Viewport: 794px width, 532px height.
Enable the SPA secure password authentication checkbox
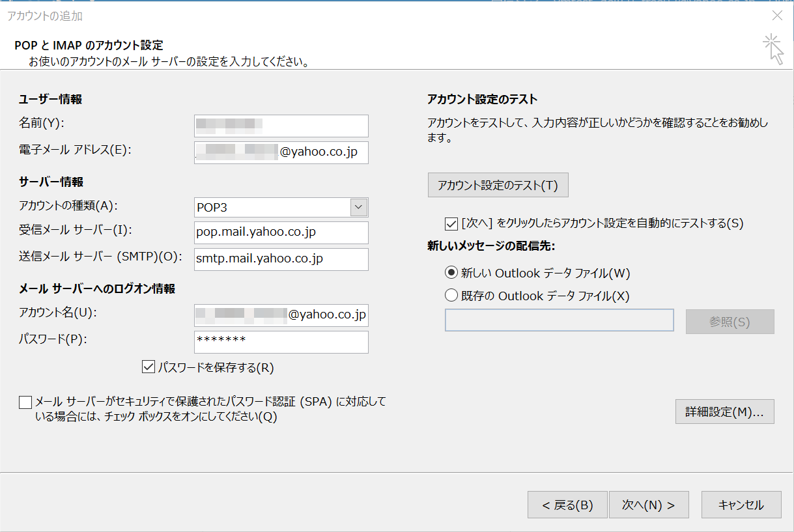coord(26,402)
